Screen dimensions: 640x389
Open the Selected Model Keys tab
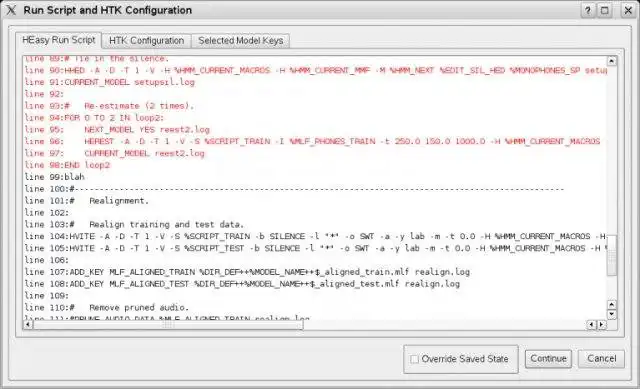pyautogui.click(x=240, y=41)
